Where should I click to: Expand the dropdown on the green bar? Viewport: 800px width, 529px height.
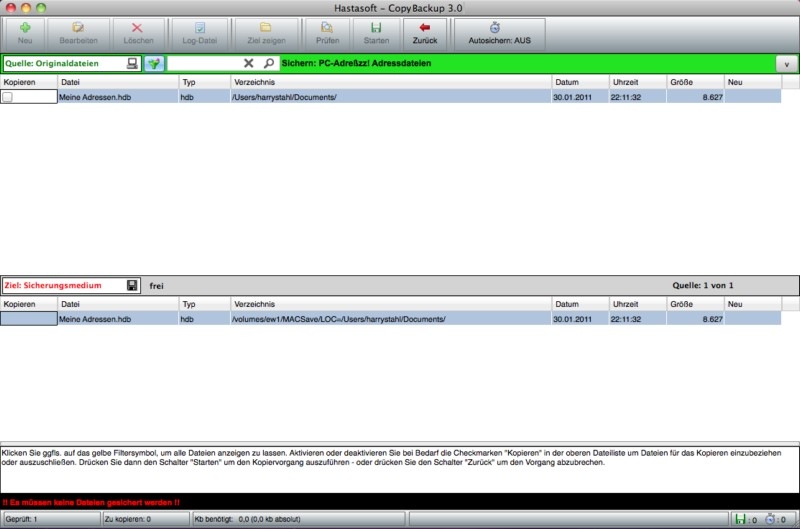tap(786, 63)
